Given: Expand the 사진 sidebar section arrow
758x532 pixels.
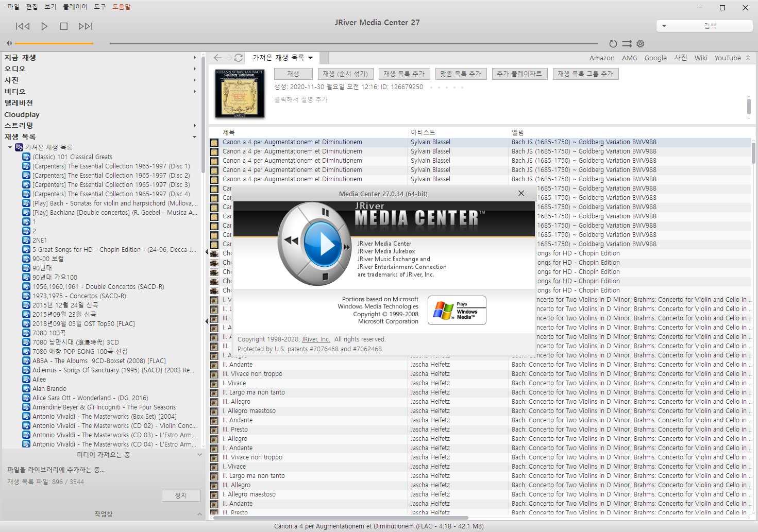Looking at the screenshot, I should [x=194, y=80].
